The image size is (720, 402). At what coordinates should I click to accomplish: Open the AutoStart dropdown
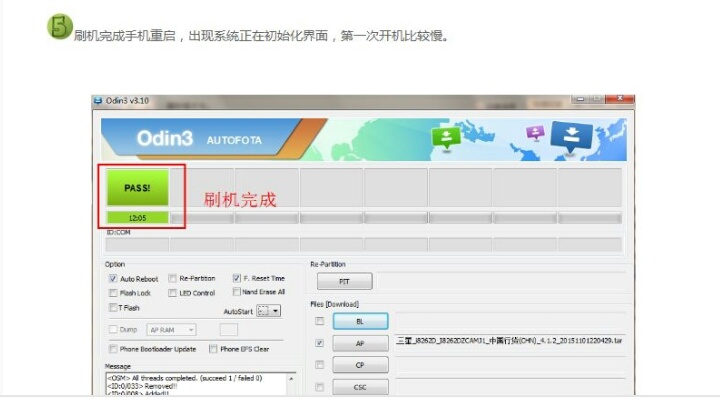[x=269, y=311]
